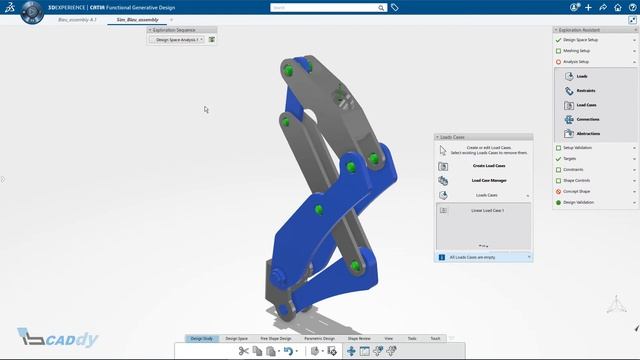Click the Paste icon in bottom toolbar

point(271,351)
